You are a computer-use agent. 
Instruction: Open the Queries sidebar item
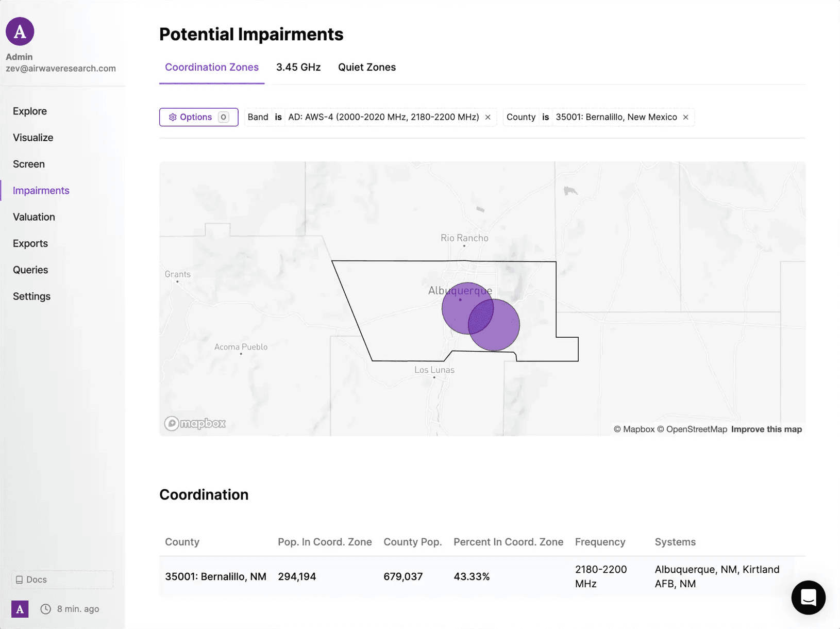pyautogui.click(x=30, y=270)
